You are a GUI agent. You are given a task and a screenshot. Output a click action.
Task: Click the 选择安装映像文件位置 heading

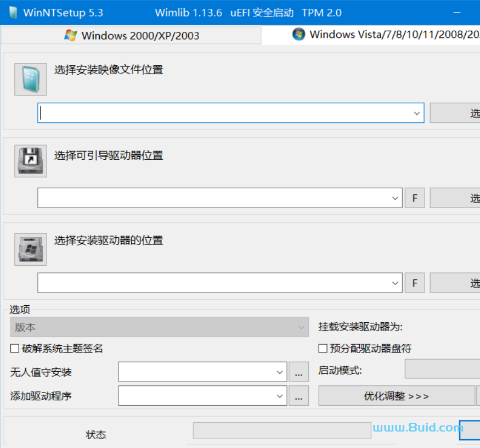coord(109,70)
